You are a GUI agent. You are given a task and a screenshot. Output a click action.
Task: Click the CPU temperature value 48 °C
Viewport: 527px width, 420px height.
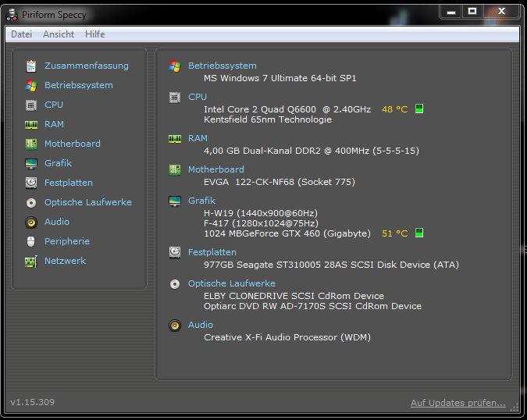(394, 109)
